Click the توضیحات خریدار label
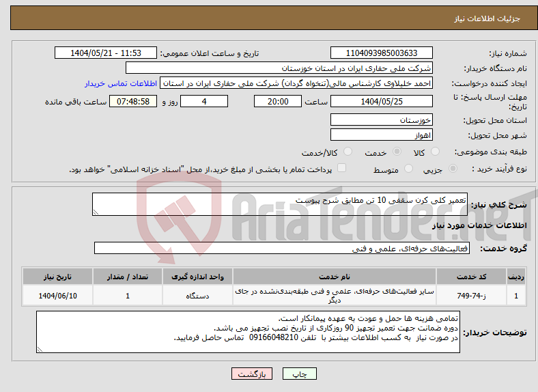538x392 pixels. pos(495,333)
